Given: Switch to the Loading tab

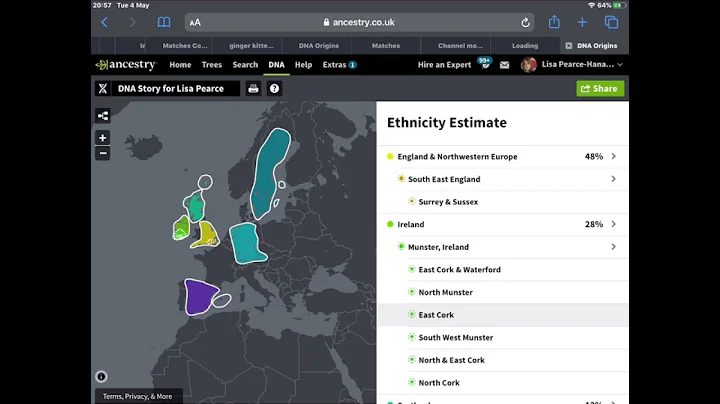Looking at the screenshot, I should [x=525, y=45].
